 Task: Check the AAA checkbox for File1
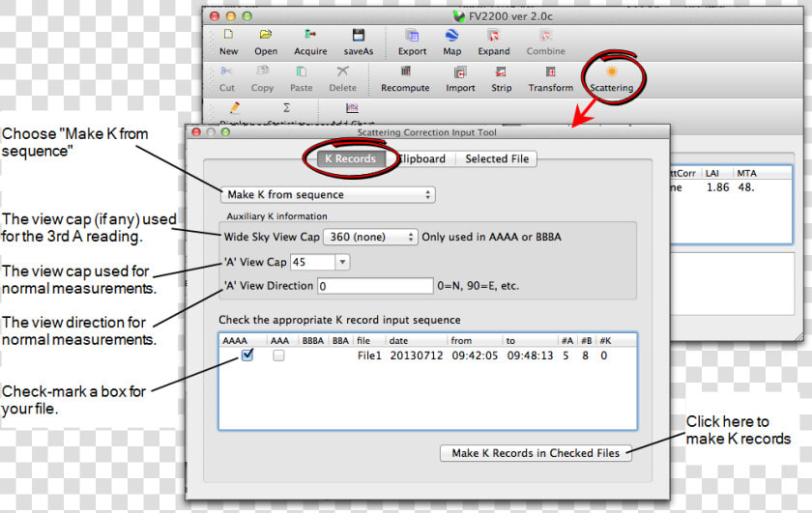tap(278, 356)
